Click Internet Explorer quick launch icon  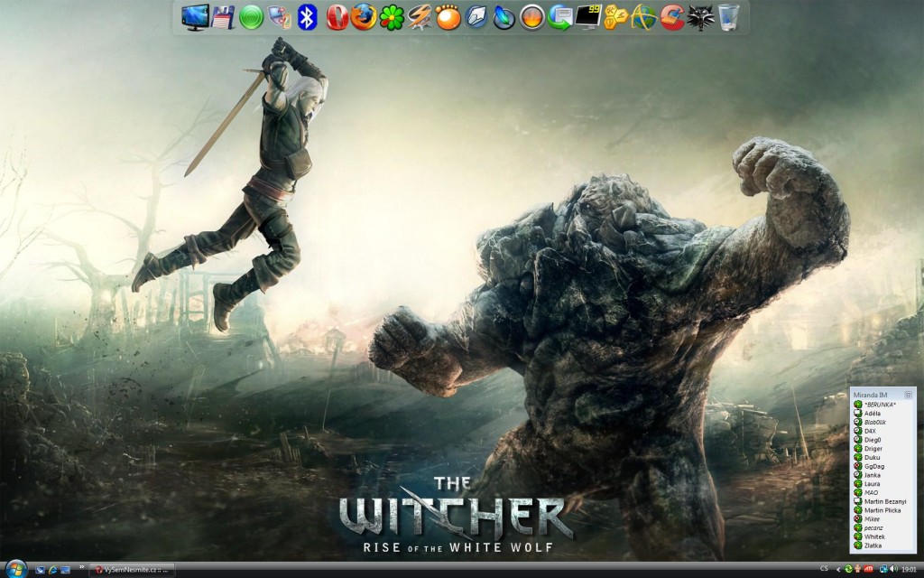pyautogui.click(x=53, y=570)
